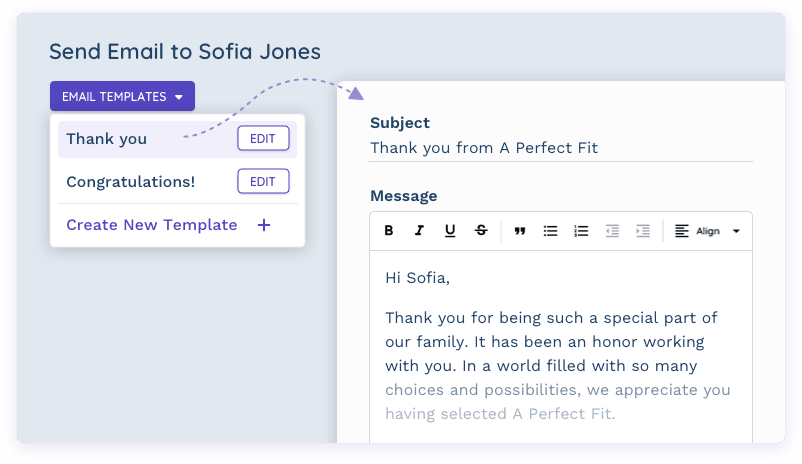Insert a block quote
The image size is (802, 464).
pos(519,231)
